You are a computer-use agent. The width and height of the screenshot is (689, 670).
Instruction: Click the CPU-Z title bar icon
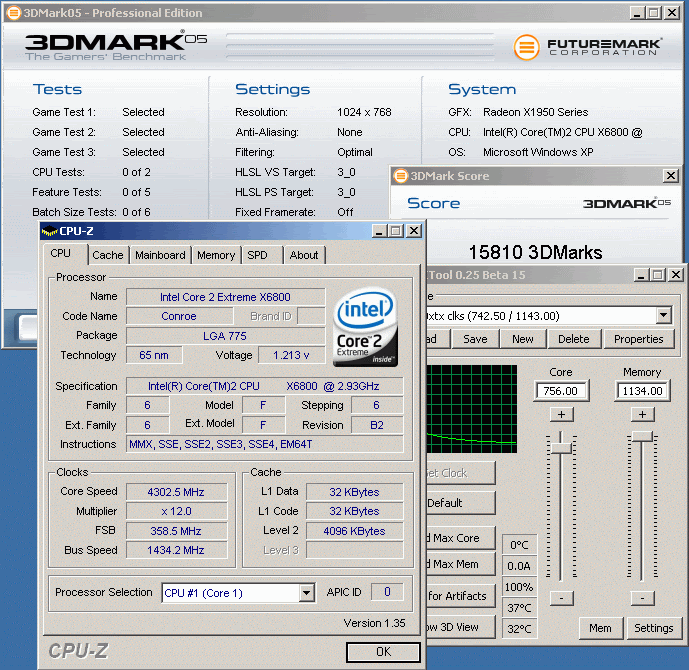[49, 231]
